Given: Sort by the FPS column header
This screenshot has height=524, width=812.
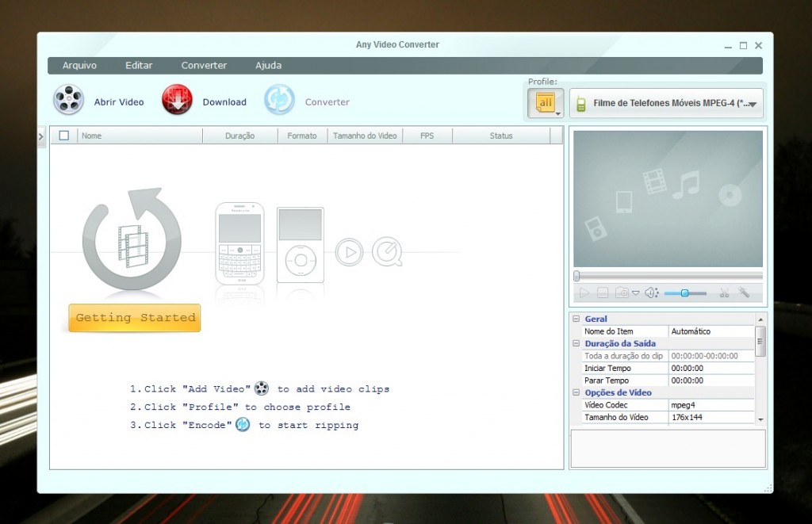Looking at the screenshot, I should (427, 136).
